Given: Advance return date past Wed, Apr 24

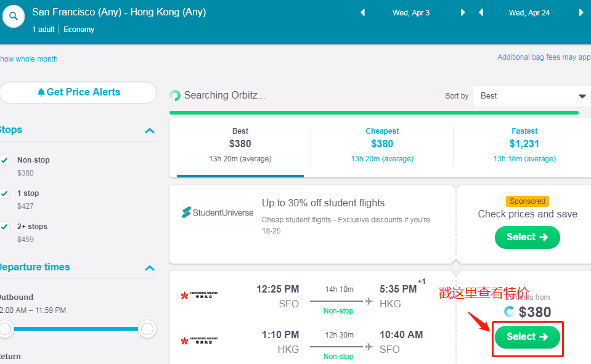Looking at the screenshot, I should click(581, 13).
